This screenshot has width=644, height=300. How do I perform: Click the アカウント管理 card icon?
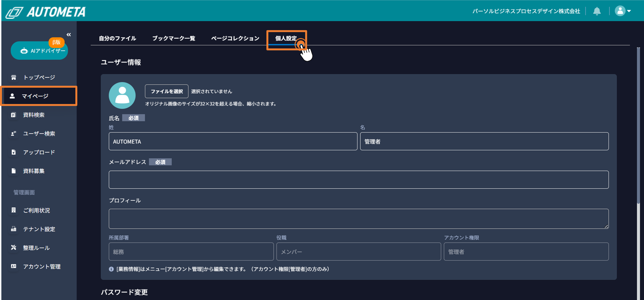13,266
